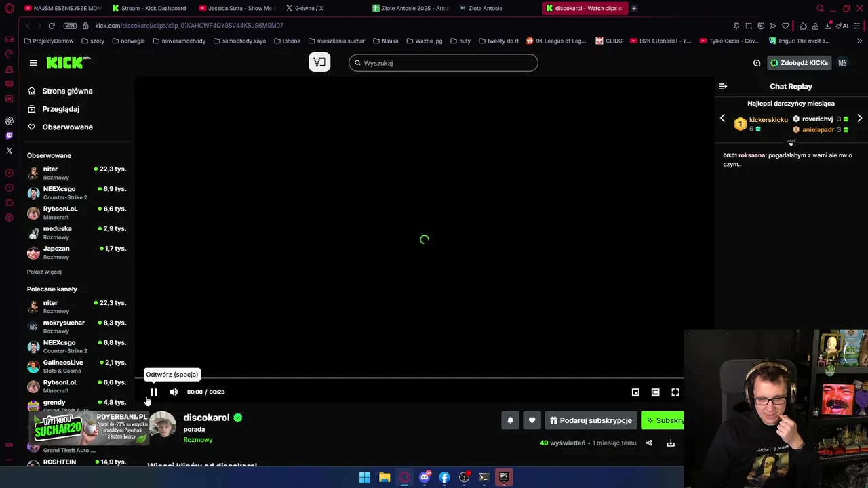Image resolution: width=868 pixels, height=488 pixels.
Task: Open search icon near Zdobądź KICKs
Action: tap(757, 63)
